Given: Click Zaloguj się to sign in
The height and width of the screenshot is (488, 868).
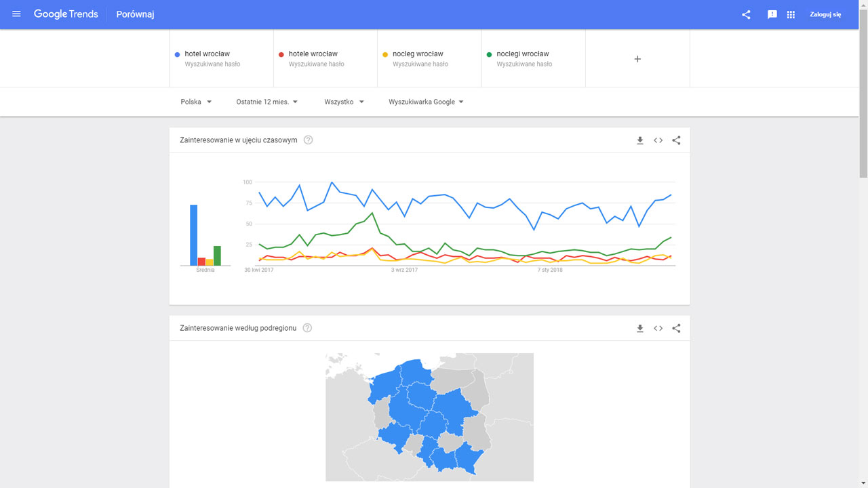Looking at the screenshot, I should (x=825, y=14).
